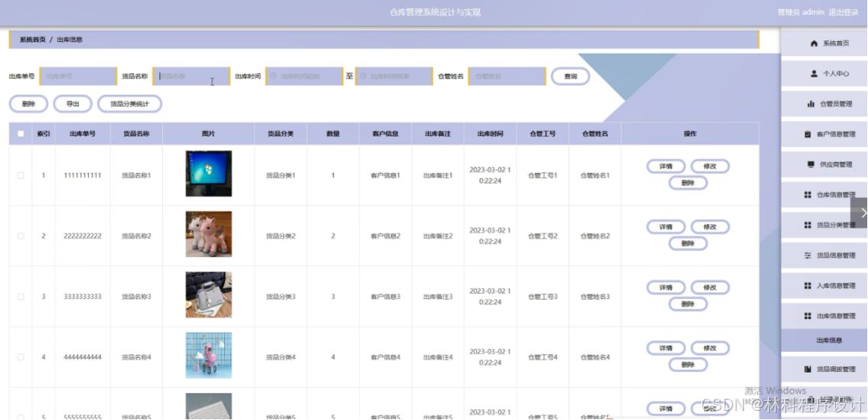The image size is (868, 420).
Task: Click 修改 for 货品名称3 row
Action: pos(710,287)
